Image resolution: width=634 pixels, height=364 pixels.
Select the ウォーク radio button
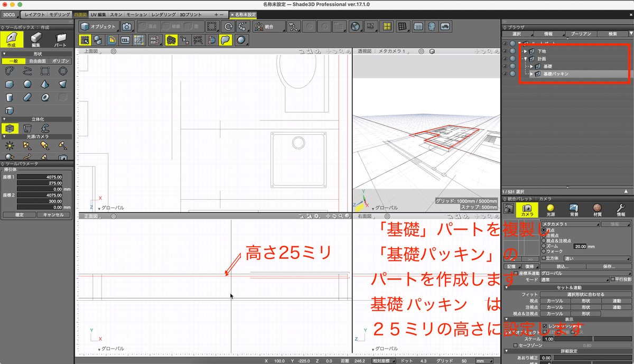[544, 251]
